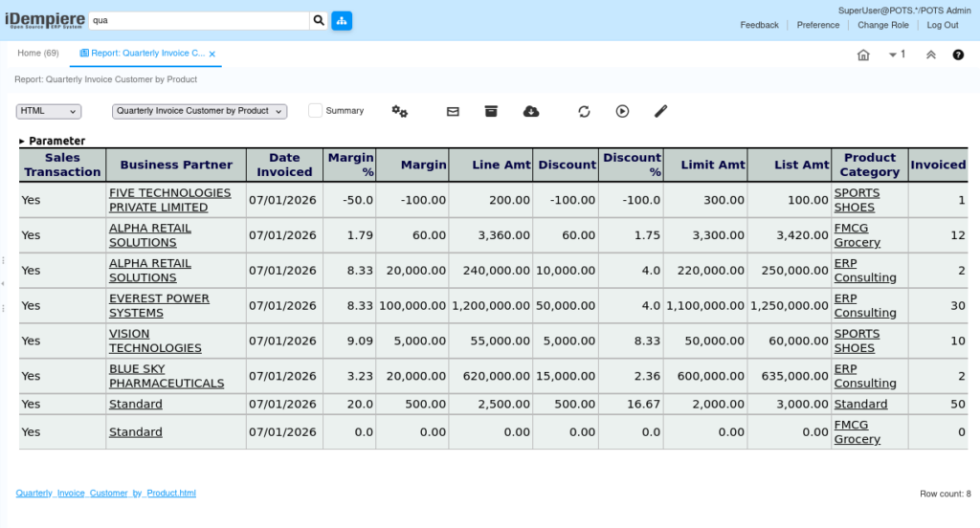Click the iDempiere logo

tap(45, 20)
